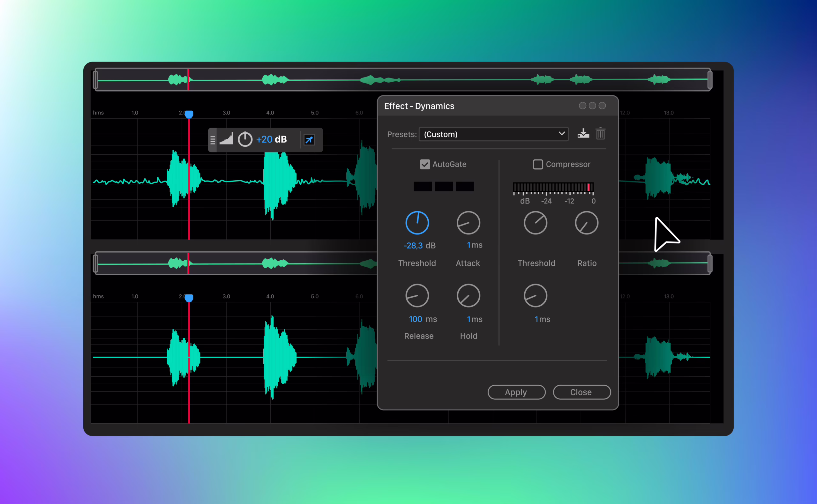Click the Compressor Threshold knob
817x504 pixels.
[x=536, y=223]
